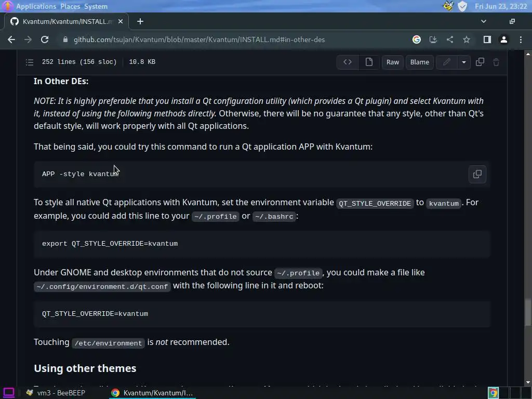Restore the Chrome window via restore icon
This screenshot has width=532, height=399.
pyautogui.click(x=512, y=21)
